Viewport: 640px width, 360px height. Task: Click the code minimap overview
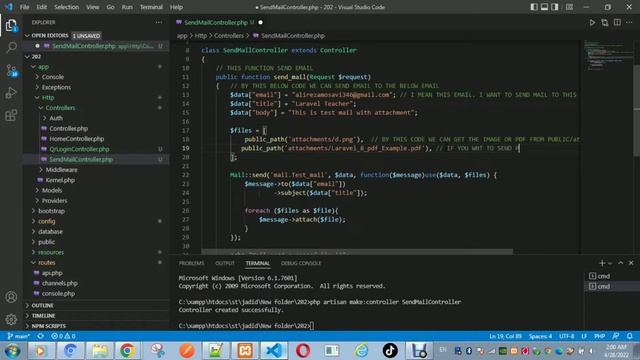point(607,55)
